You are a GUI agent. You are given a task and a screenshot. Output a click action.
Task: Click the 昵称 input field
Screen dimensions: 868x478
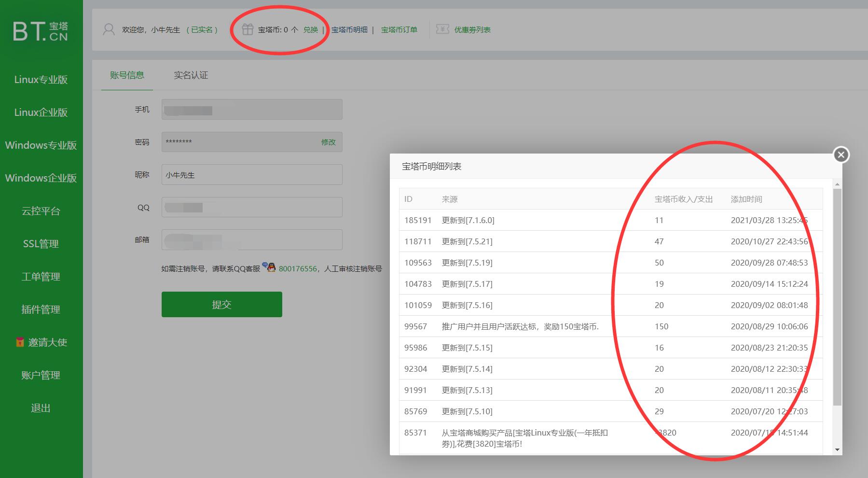tap(252, 175)
